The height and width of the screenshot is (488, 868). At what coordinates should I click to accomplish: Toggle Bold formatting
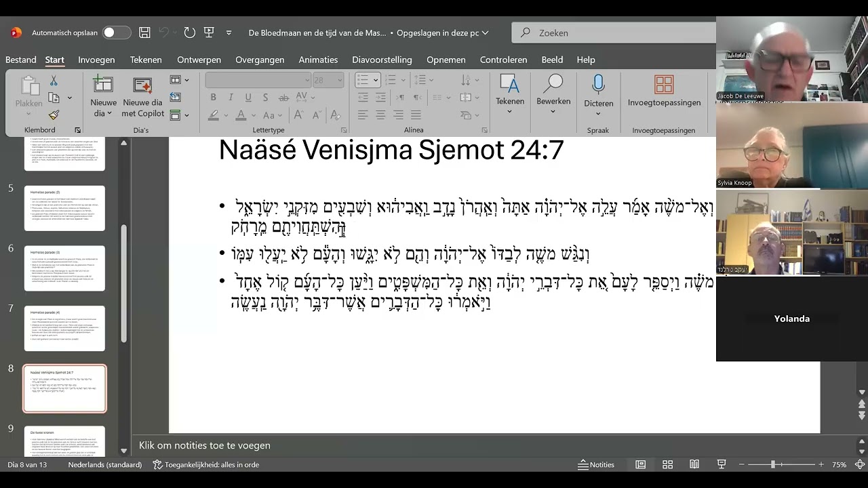pos(213,98)
